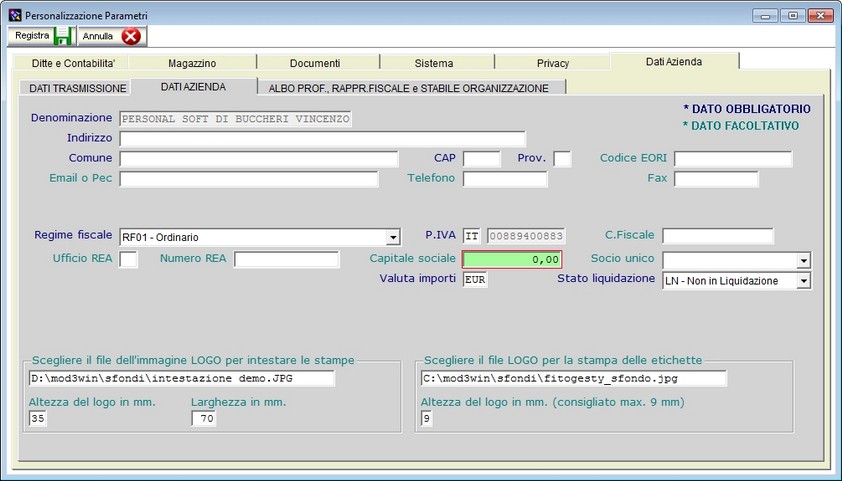Minimize the Personalizzazione Parametri window
842x481 pixels.
765,16
